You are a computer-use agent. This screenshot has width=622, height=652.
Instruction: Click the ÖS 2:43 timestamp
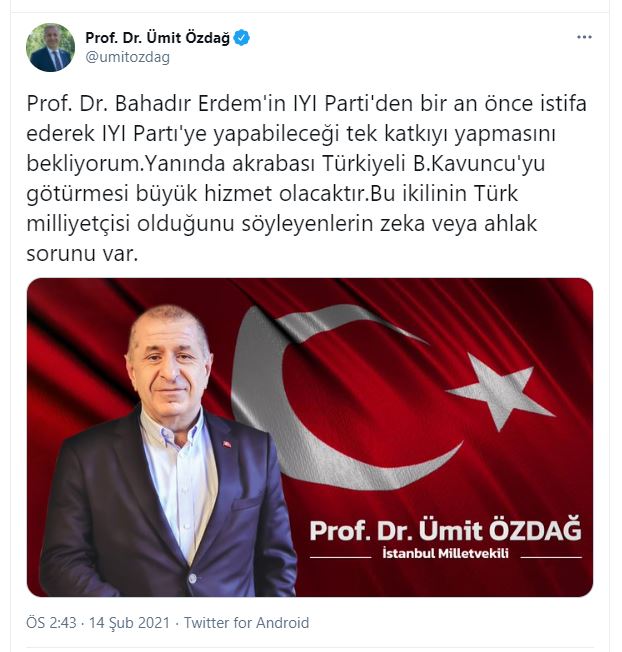click(x=52, y=622)
